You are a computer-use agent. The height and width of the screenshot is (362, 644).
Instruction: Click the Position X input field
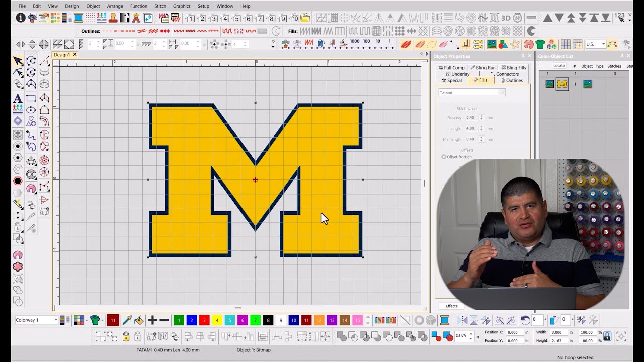[x=515, y=332]
